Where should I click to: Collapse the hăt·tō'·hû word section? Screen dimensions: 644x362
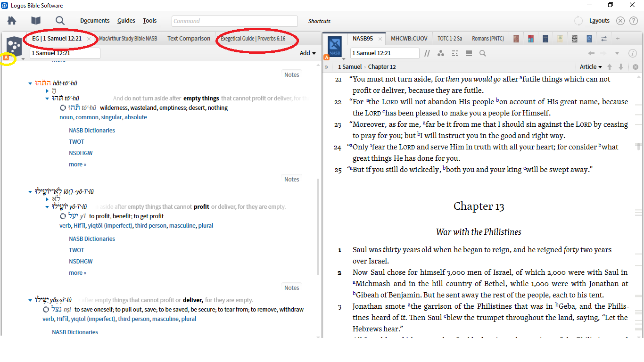pyautogui.click(x=31, y=84)
